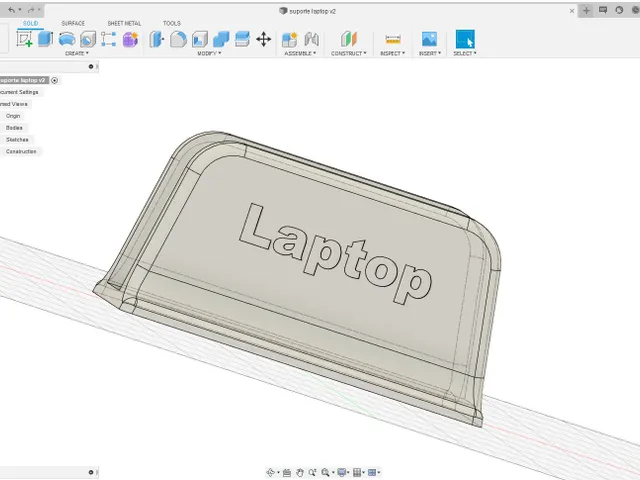Click the Undo arrow
The image size is (640, 480).
point(12,10)
